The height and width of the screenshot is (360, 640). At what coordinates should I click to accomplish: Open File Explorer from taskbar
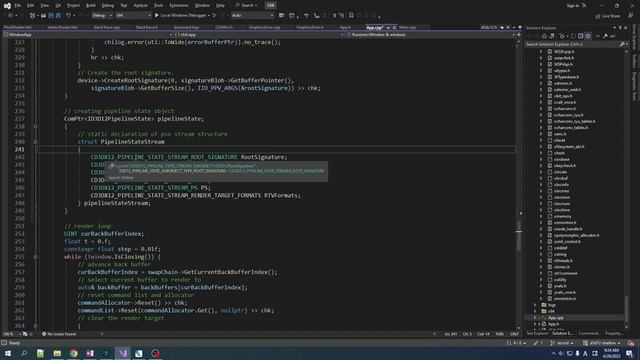pos(57,353)
